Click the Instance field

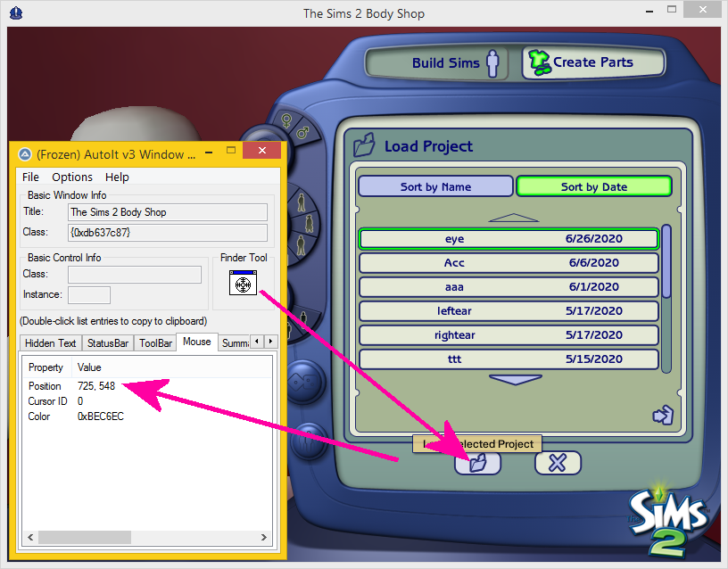tap(89, 294)
